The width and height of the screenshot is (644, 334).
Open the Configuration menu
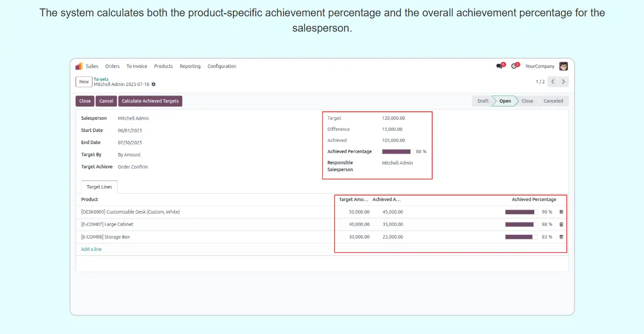pyautogui.click(x=222, y=66)
